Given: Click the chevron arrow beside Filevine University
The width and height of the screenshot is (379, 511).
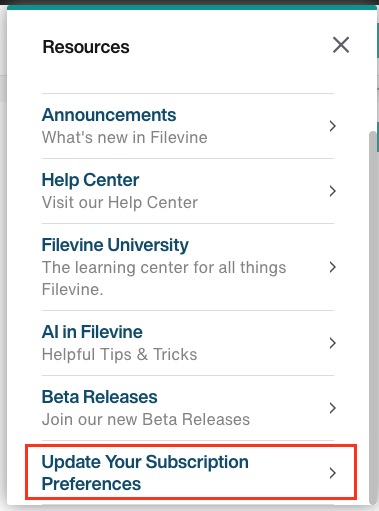Looking at the screenshot, I should 332,267.
